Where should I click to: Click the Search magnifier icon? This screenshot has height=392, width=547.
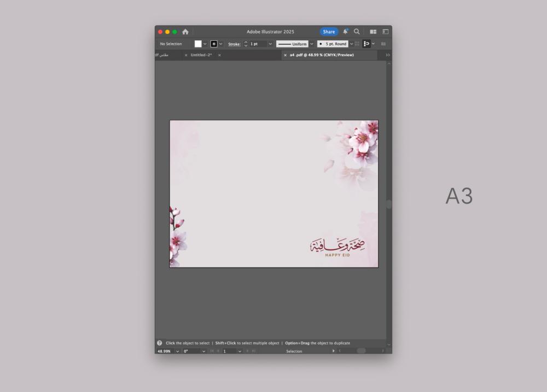tap(357, 32)
